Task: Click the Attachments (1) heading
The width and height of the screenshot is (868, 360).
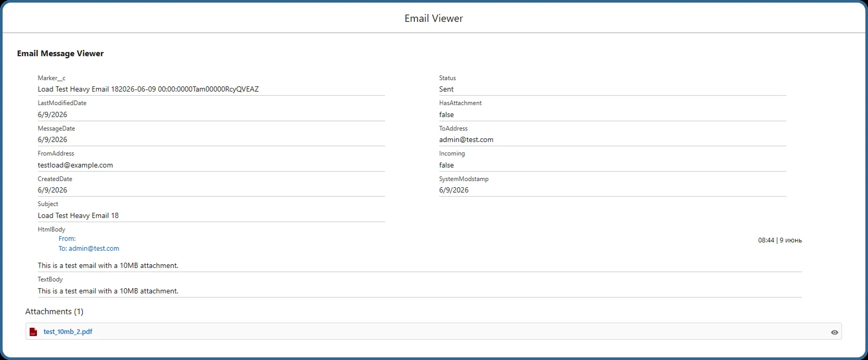Action: 54,312
